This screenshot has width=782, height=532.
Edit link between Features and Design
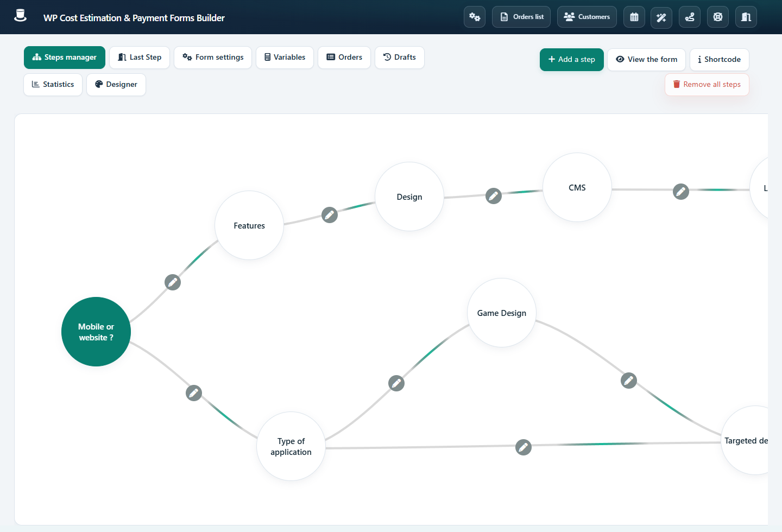tap(330, 215)
